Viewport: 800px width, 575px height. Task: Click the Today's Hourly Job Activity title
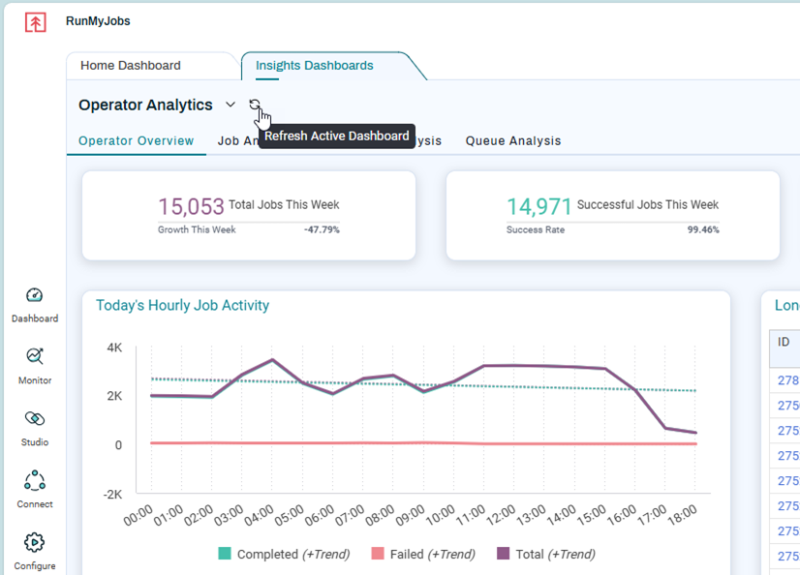(183, 305)
